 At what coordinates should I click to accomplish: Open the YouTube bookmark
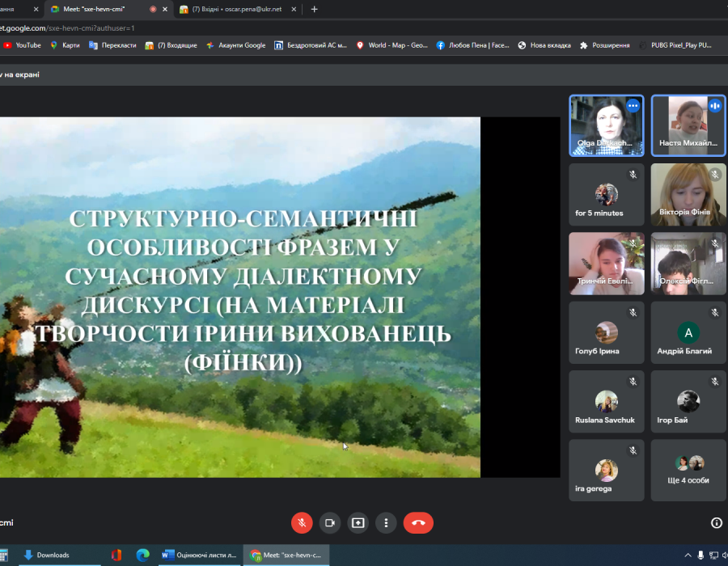[x=22, y=45]
